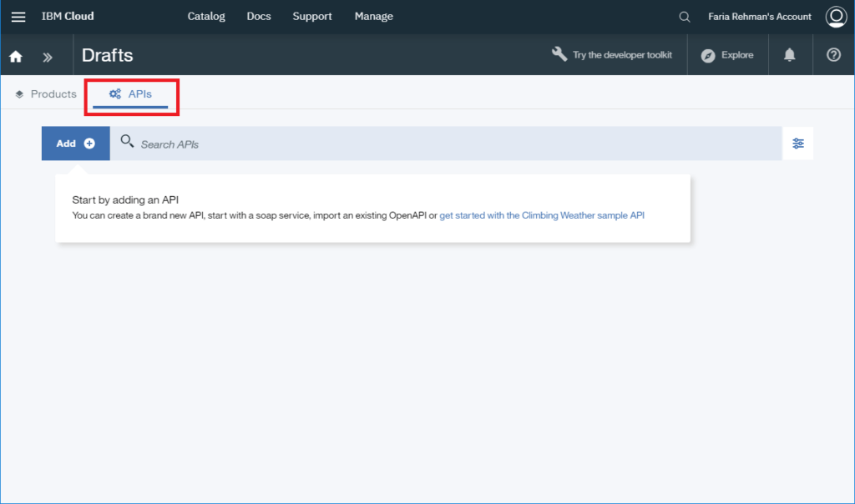This screenshot has height=504, width=855.
Task: Open Explore using the compass icon
Action: (708, 55)
